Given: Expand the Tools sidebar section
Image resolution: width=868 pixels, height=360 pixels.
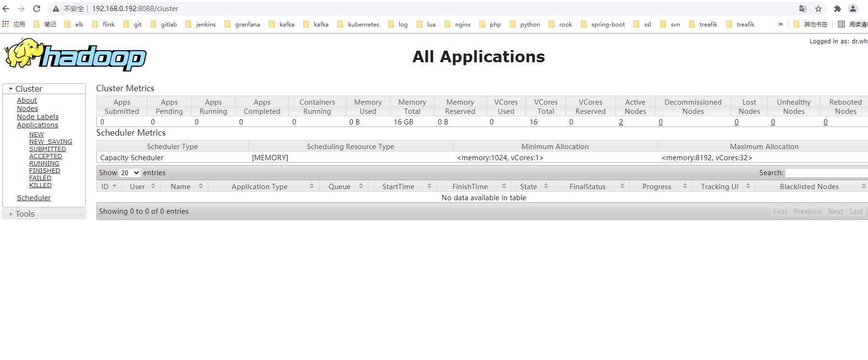Looking at the screenshot, I should 44,214.
